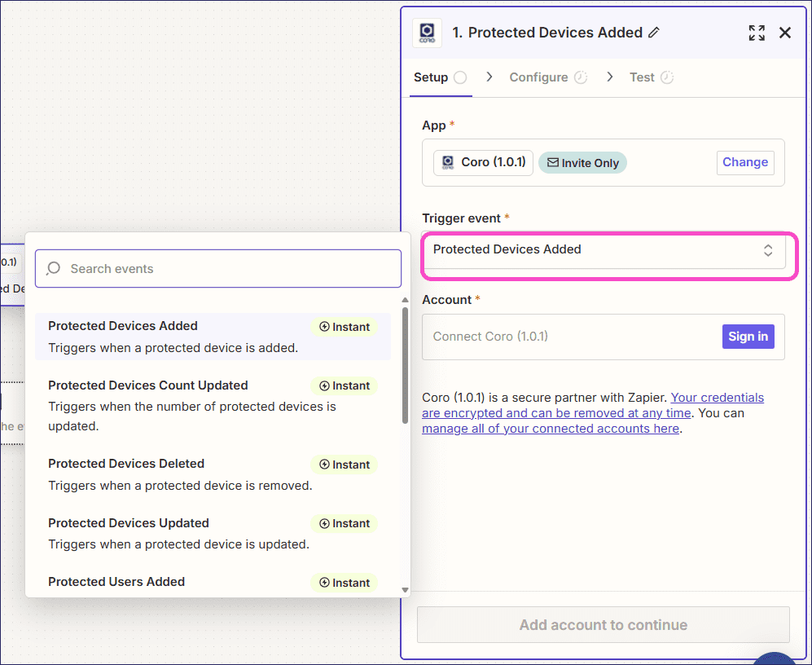Click the pencil icon to rename step
Image resolution: width=812 pixels, height=665 pixels.
pos(653,33)
